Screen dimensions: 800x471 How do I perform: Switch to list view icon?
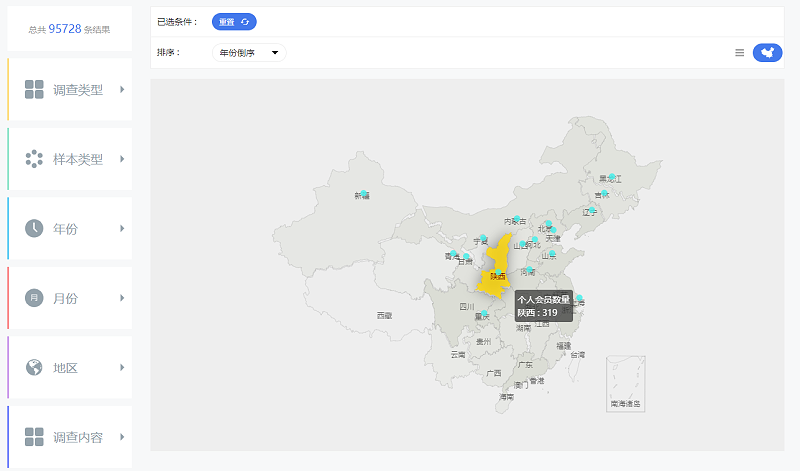point(739,53)
